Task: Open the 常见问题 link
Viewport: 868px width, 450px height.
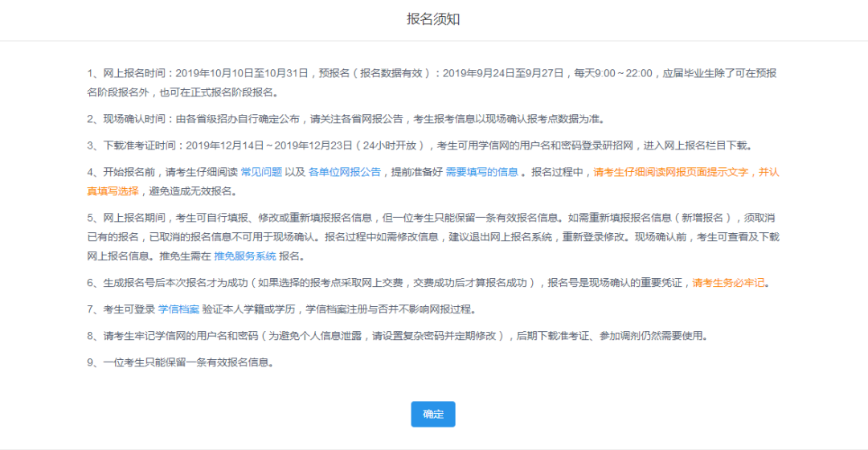Action: [x=261, y=172]
